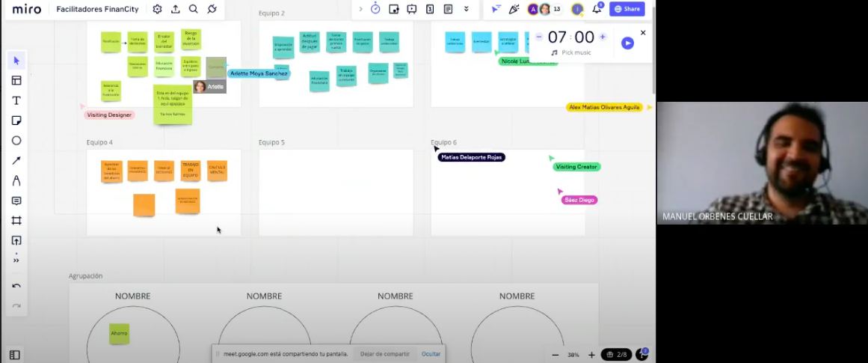Choose Pick music for timer

pyautogui.click(x=571, y=52)
